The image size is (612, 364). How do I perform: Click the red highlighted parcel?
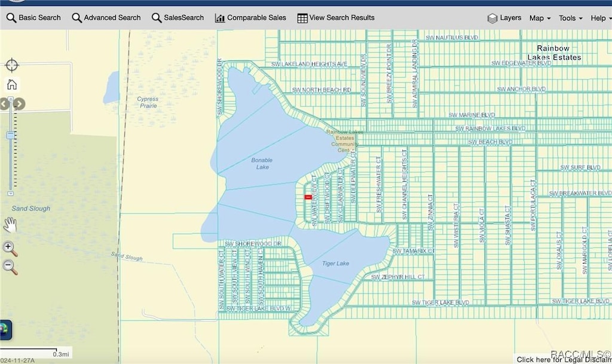pos(308,197)
